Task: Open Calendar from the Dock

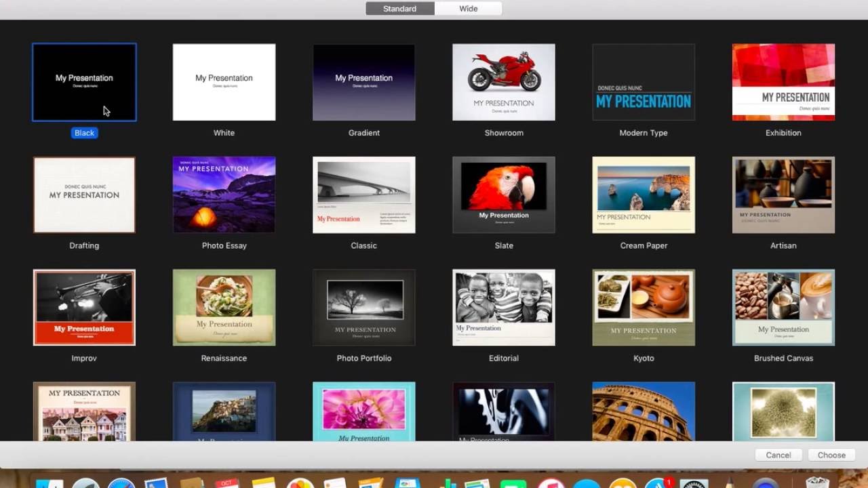Action: (x=227, y=483)
